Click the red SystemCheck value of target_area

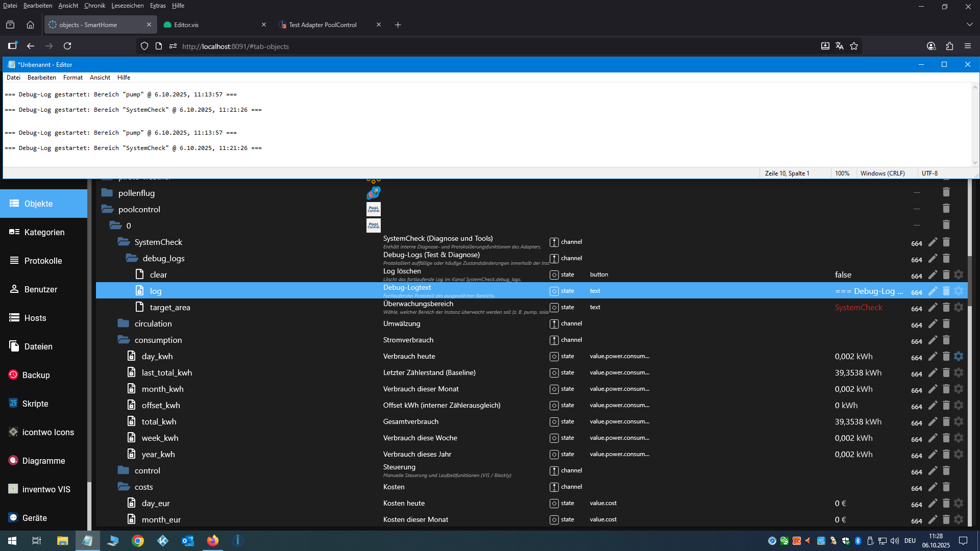858,307
